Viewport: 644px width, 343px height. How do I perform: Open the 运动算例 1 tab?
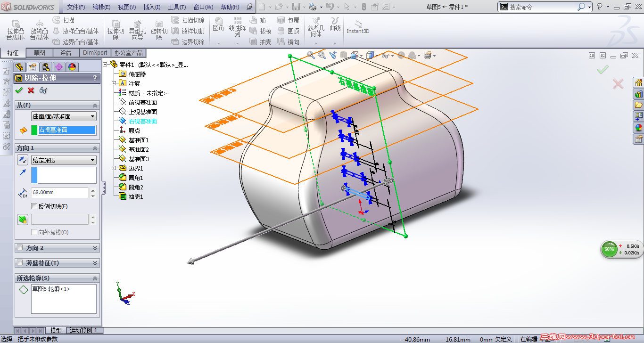[x=83, y=330]
